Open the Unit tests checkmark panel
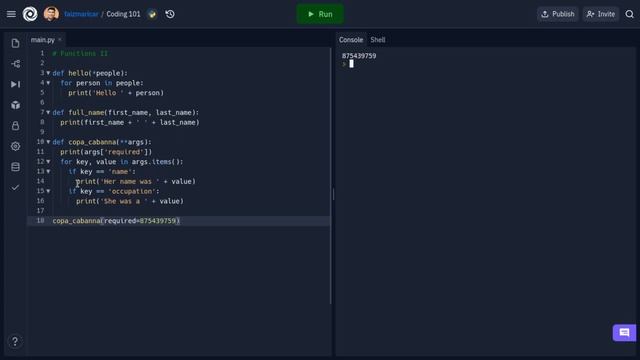This screenshot has width=640, height=360. click(x=16, y=188)
